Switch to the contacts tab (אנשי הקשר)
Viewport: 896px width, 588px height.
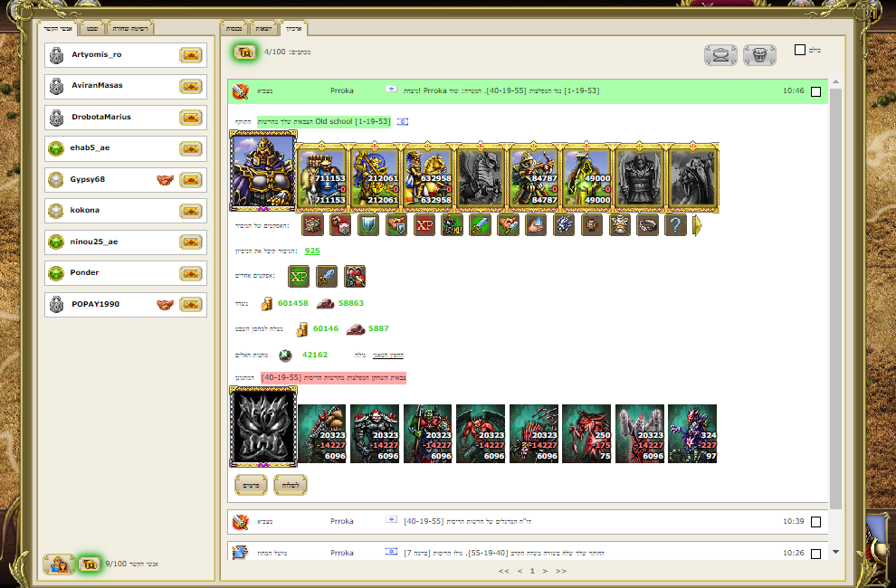58,29
